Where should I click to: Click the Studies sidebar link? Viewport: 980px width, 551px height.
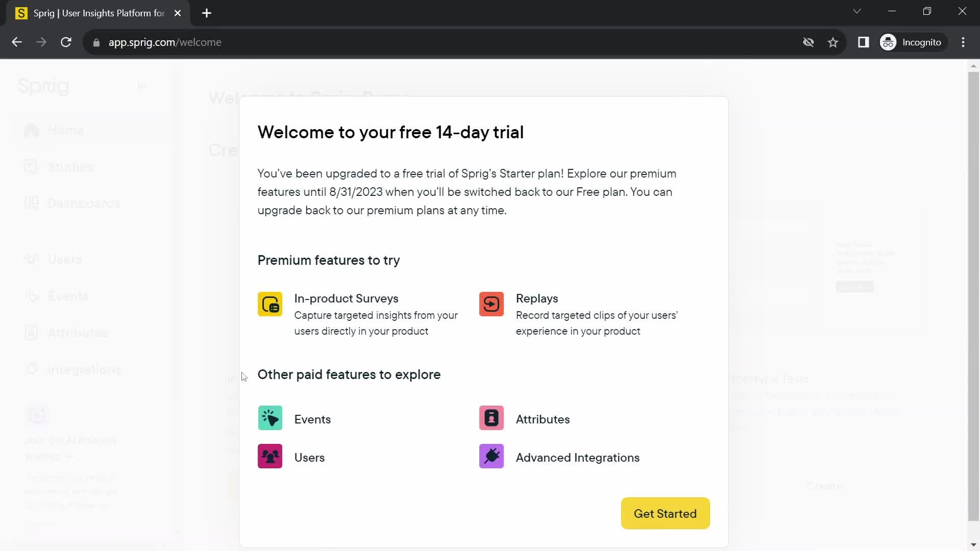[70, 167]
